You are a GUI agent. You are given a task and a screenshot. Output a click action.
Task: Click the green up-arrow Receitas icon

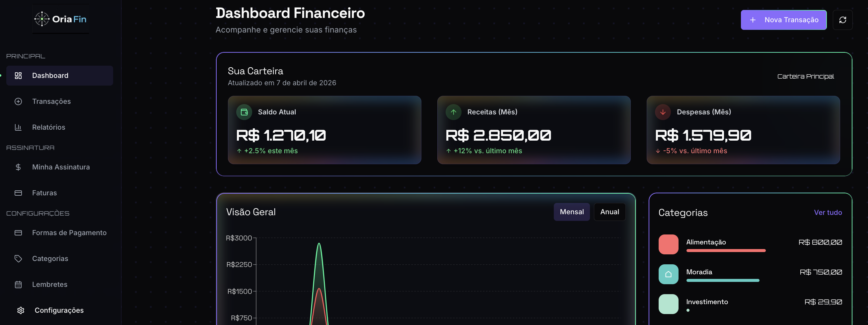coord(453,112)
